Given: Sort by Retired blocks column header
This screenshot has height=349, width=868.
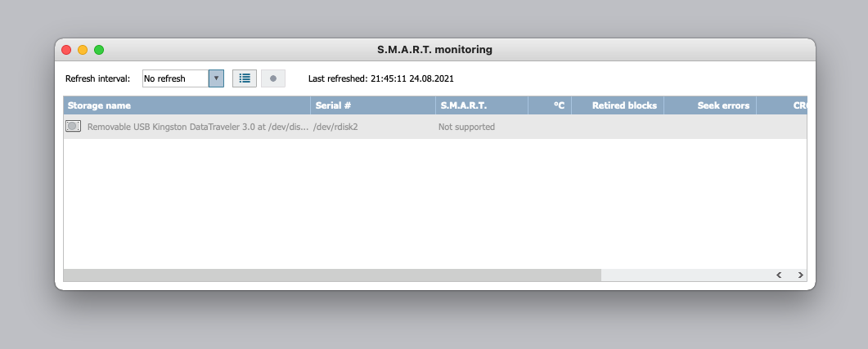Looking at the screenshot, I should tap(618, 105).
